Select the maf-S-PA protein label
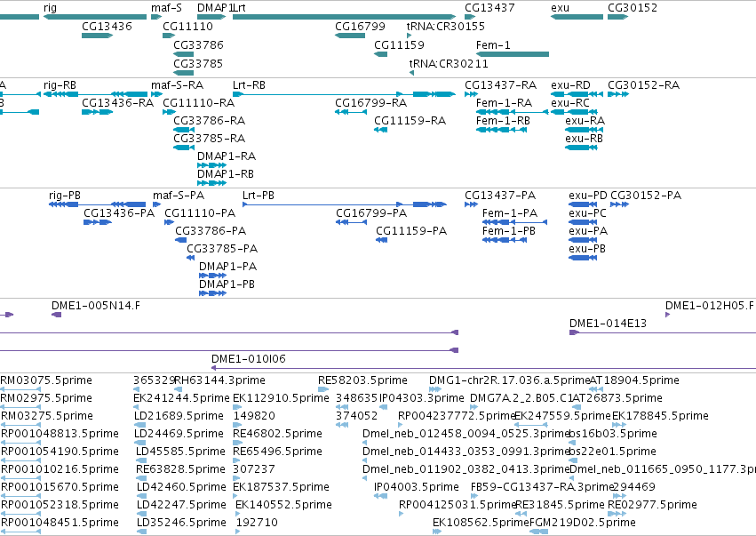Screen dimensions: 756x536 (179, 196)
